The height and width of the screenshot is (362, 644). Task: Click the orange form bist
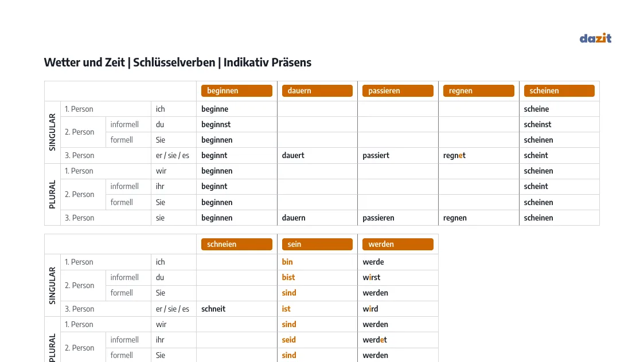click(x=288, y=277)
